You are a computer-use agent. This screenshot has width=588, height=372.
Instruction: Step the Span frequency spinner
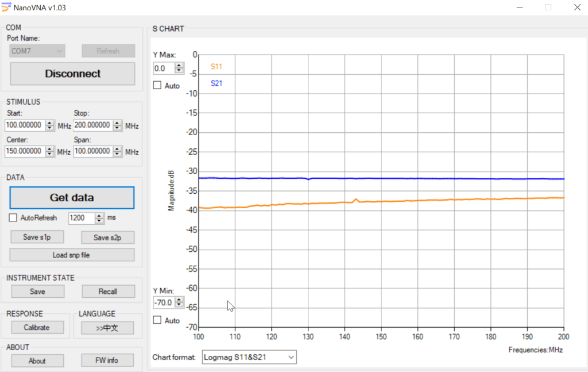point(118,151)
